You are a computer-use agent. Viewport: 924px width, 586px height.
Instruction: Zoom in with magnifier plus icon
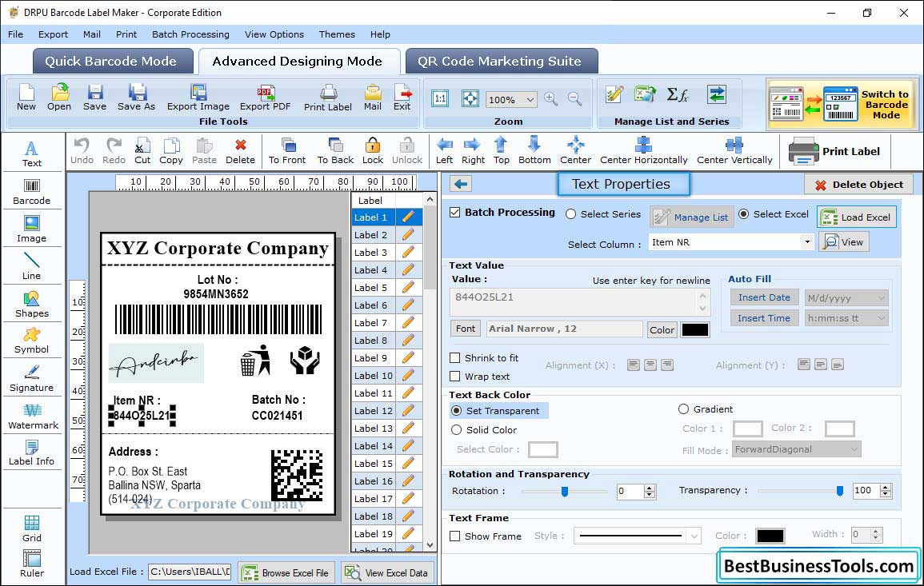pyautogui.click(x=551, y=99)
